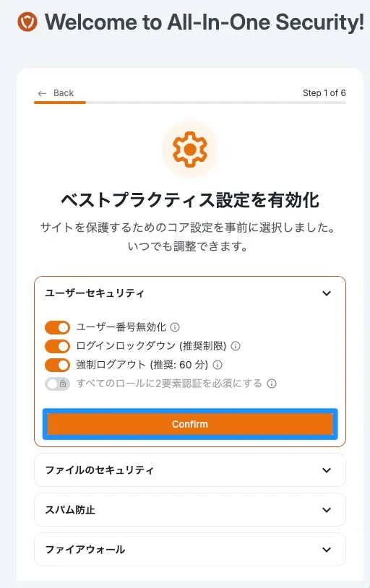This screenshot has width=370, height=588.
Task: Collapse the ユーザーセキュリティ section chevron
Action: (x=327, y=293)
